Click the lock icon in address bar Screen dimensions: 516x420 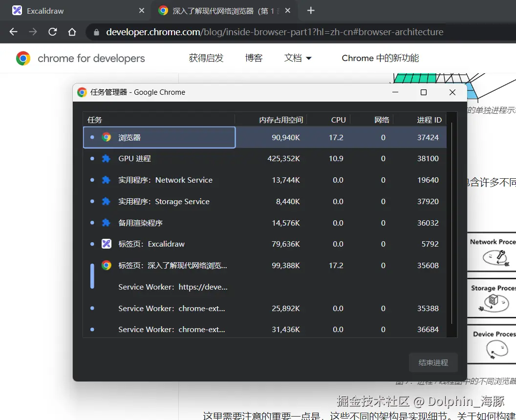(96, 32)
